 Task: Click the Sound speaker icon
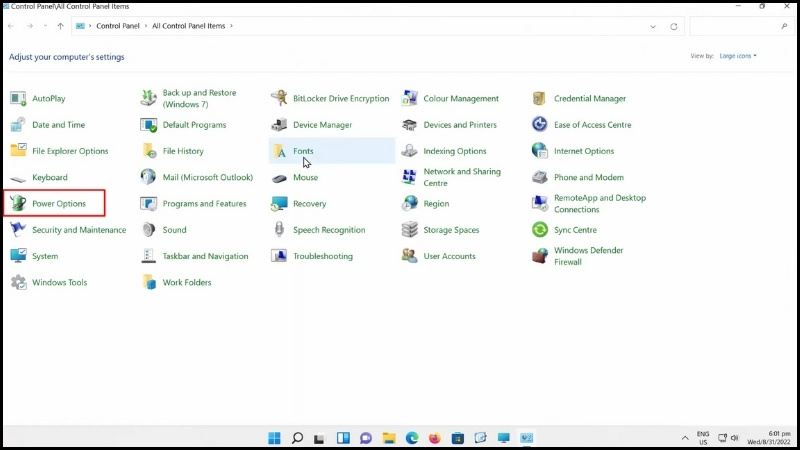click(x=148, y=230)
